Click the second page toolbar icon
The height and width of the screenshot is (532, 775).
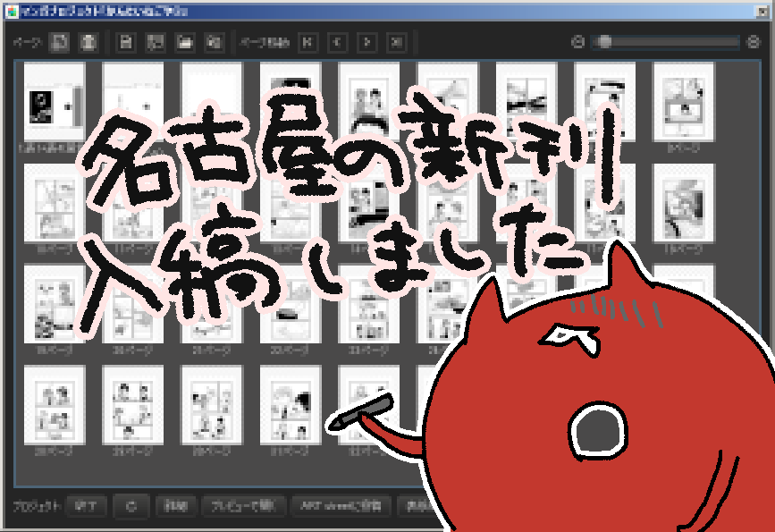tap(88, 43)
